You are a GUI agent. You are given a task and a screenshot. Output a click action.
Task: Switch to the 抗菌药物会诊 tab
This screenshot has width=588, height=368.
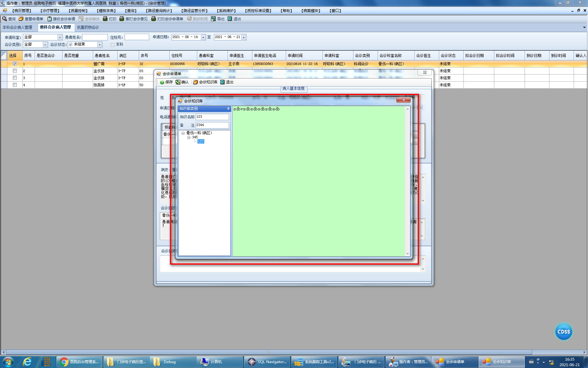coord(88,27)
